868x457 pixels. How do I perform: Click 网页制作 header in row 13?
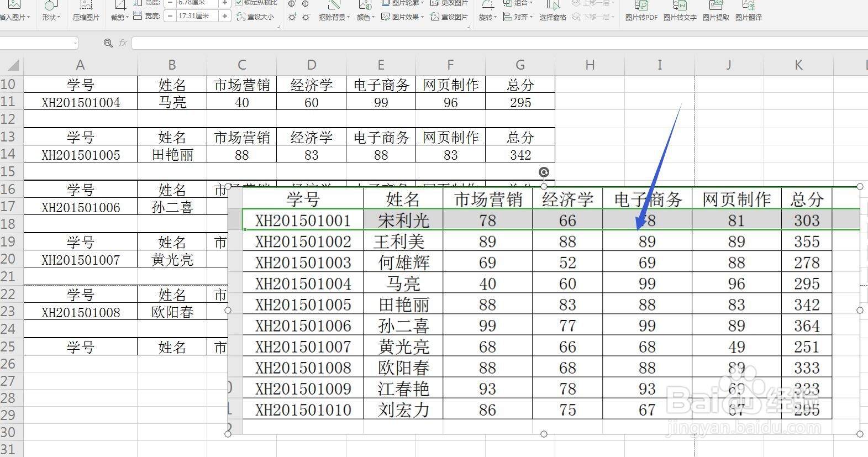451,137
